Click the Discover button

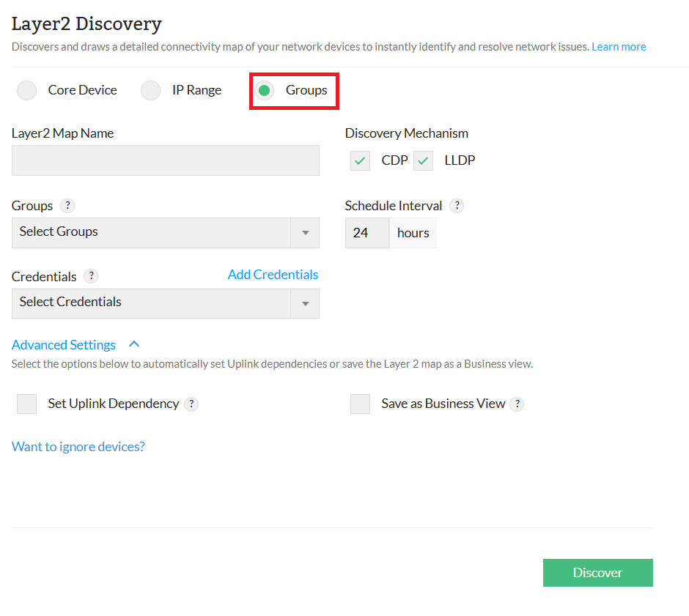click(x=597, y=573)
